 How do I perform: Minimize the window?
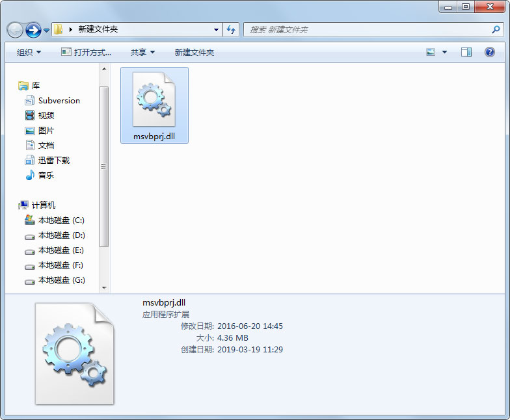[x=448, y=7]
